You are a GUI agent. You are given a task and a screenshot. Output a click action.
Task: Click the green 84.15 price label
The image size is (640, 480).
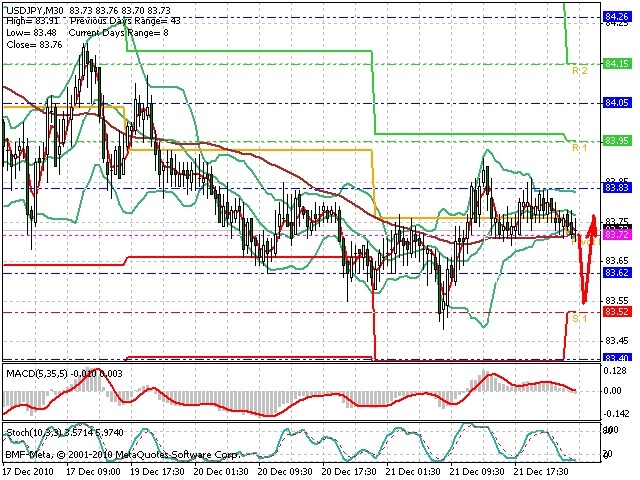pyautogui.click(x=617, y=64)
